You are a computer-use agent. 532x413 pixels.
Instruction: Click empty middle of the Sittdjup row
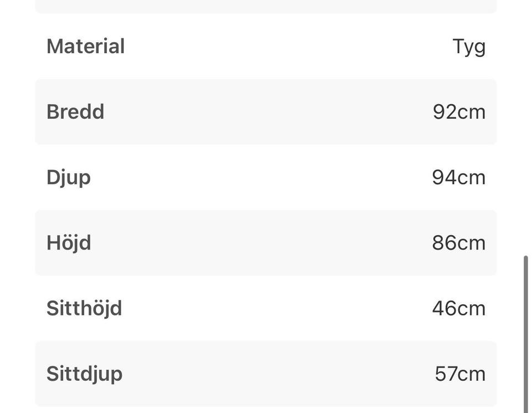(266, 374)
